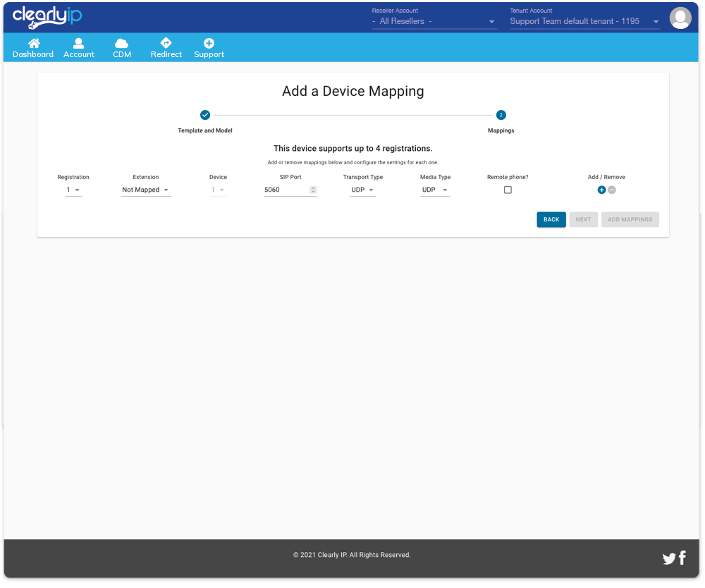The image size is (705, 588).
Task: Click the ClearlyIP logo
Action: click(47, 17)
